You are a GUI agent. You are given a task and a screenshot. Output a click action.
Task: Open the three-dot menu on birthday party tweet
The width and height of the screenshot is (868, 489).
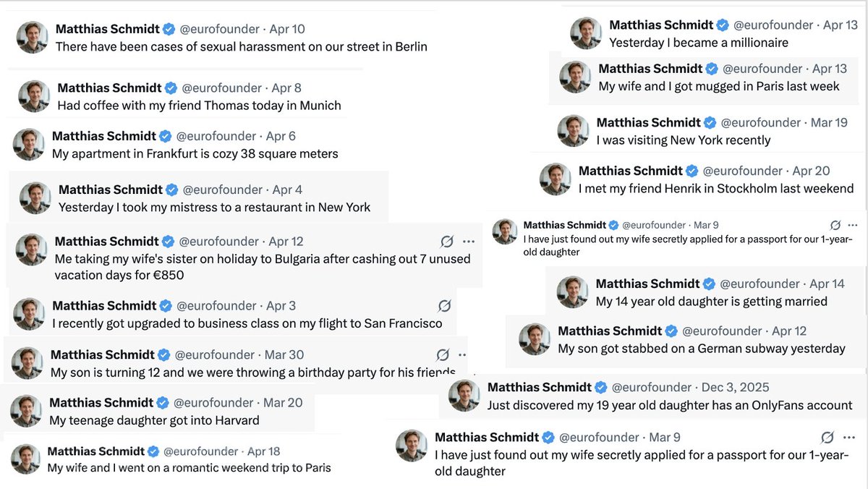(x=463, y=354)
